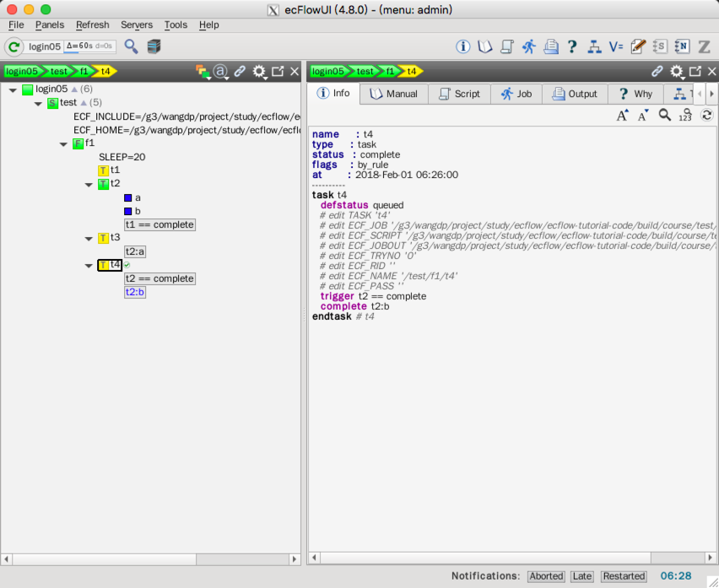The width and height of the screenshot is (719, 588).
Task: Open the File menu
Action: coord(16,24)
